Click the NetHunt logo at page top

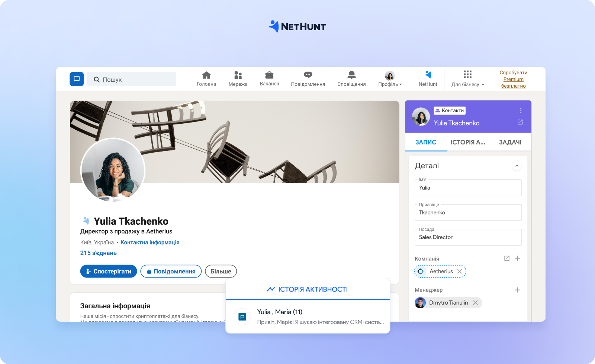pyautogui.click(x=297, y=26)
